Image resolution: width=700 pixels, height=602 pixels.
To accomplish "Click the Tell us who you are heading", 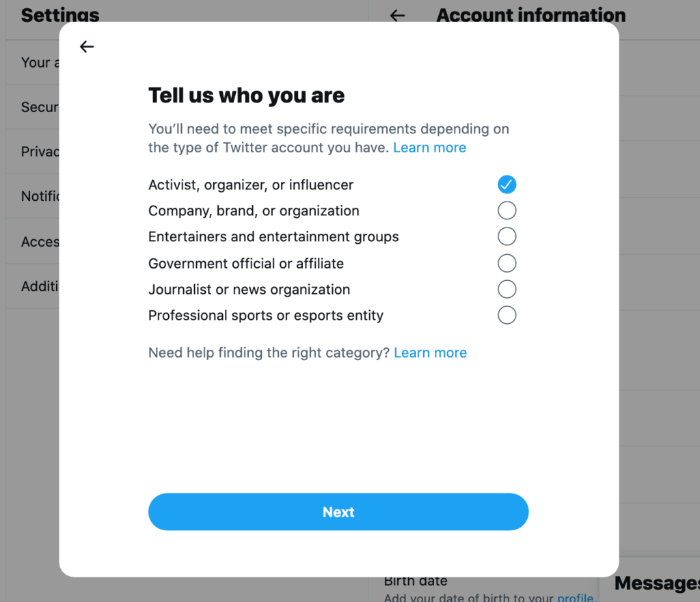I will pyautogui.click(x=246, y=95).
